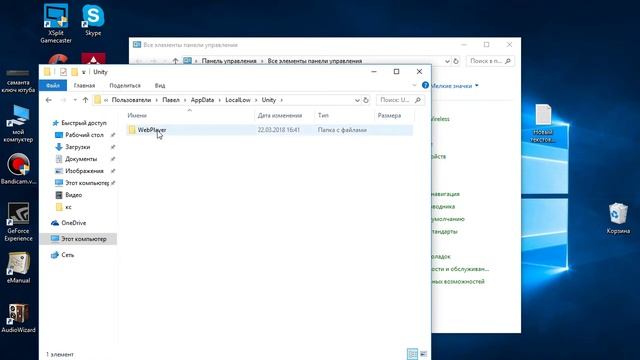The width and height of the screenshot is (640, 360).
Task: Click Павел in the breadcrumb path
Action: click(171, 100)
